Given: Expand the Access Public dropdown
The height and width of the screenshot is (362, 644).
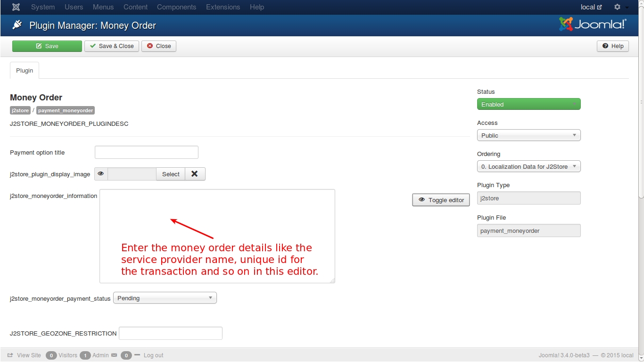Looking at the screenshot, I should pos(528,135).
